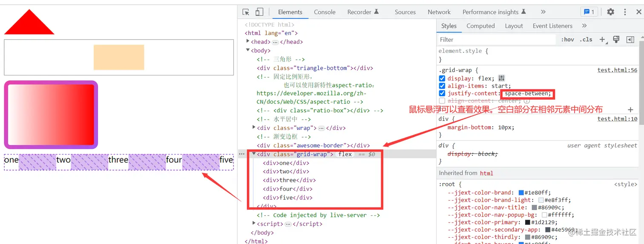This screenshot has height=244, width=644.
Task: Show more Styles sidebar tabs chevron
Action: [x=584, y=26]
